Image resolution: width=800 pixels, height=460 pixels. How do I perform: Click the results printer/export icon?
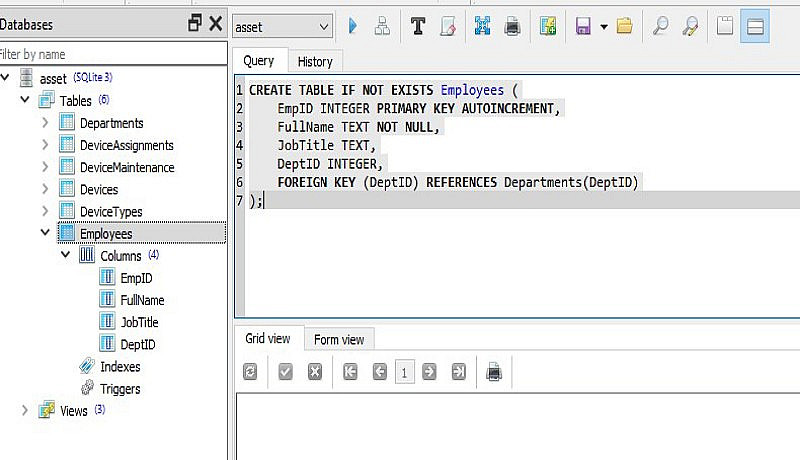coord(494,372)
